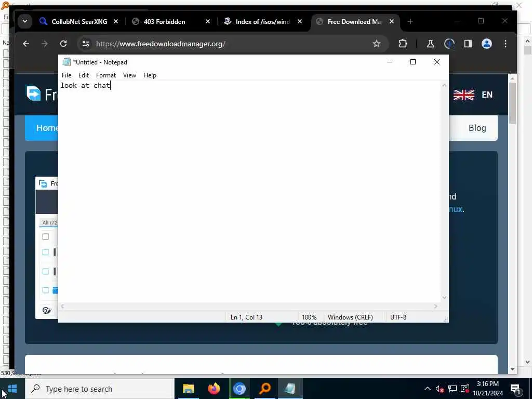
Task: Click inside the Notepad text area
Action: click(250, 192)
